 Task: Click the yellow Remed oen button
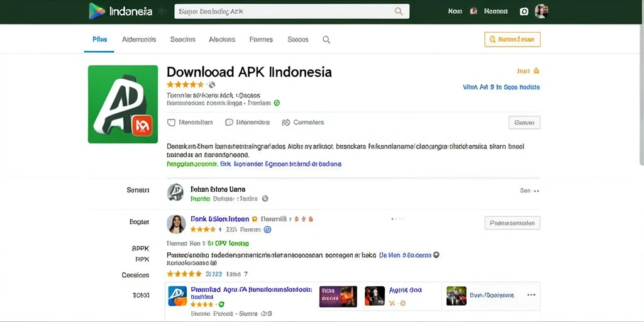512,40
